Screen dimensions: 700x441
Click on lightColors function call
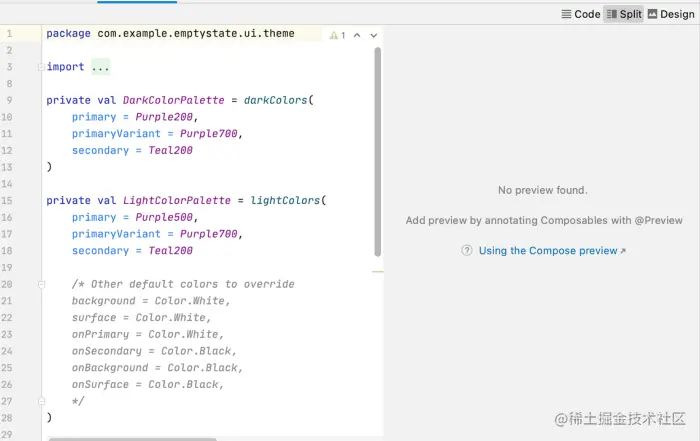pos(285,200)
